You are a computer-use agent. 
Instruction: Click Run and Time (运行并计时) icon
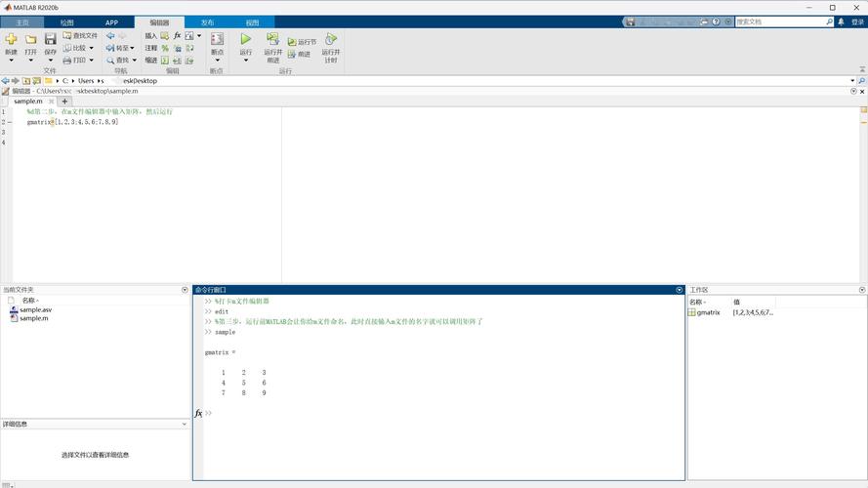click(331, 41)
